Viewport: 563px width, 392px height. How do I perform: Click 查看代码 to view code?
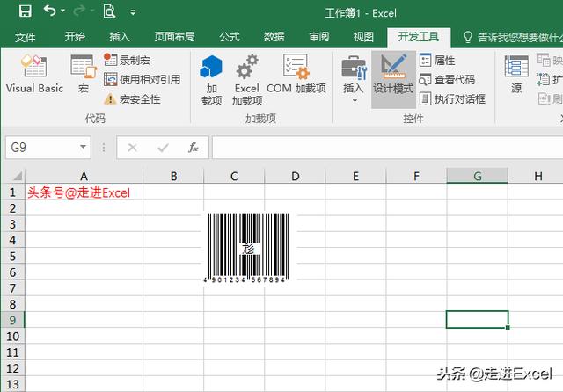click(x=448, y=80)
